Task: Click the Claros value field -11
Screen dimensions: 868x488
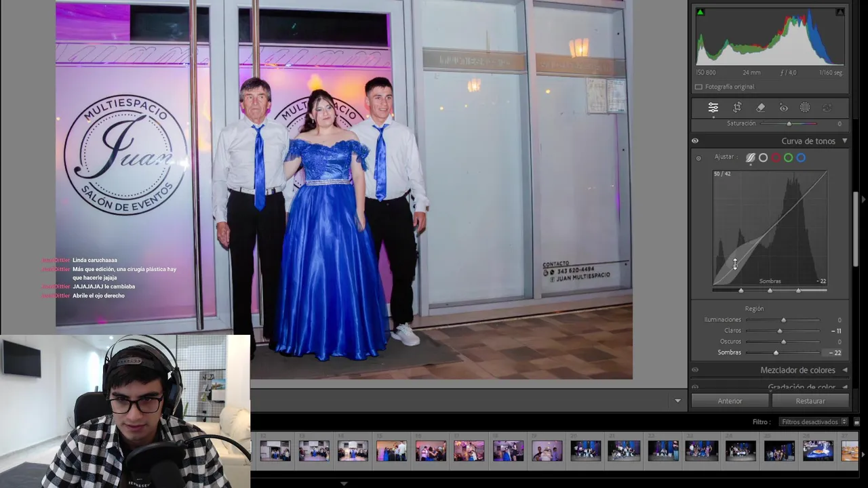Action: pyautogui.click(x=835, y=331)
